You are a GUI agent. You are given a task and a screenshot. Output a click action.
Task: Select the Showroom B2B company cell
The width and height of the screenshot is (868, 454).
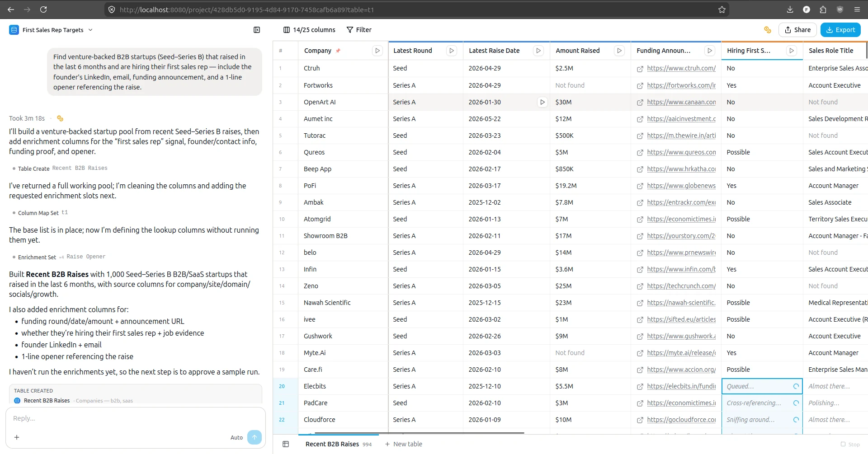tap(343, 236)
